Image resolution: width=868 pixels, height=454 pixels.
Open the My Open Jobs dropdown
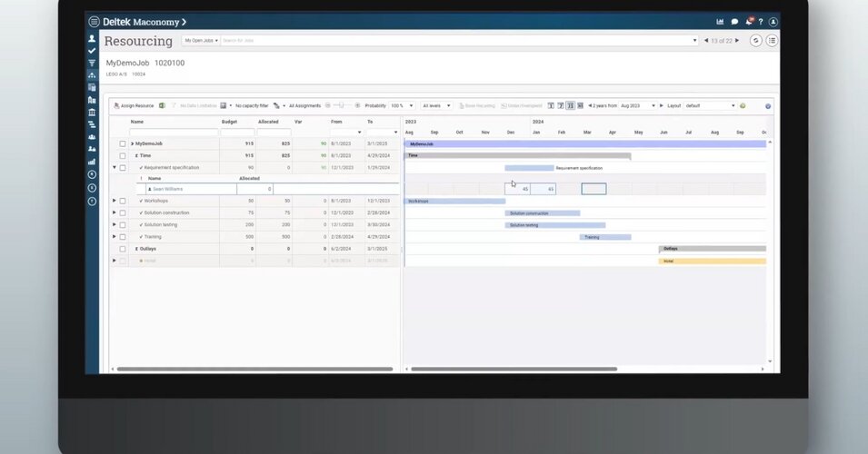(201, 40)
